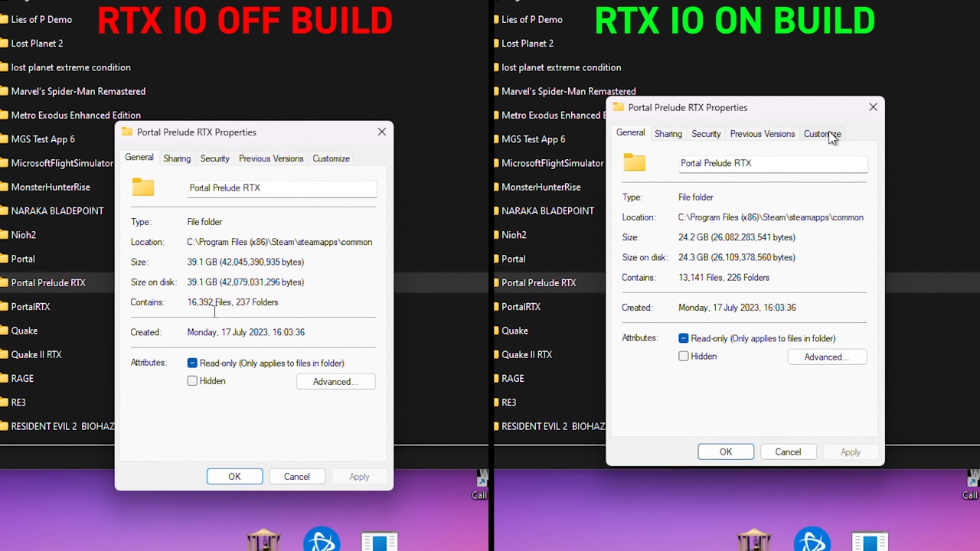The height and width of the screenshot is (551, 980).
Task: Open Security tab in RTX IO ON dialog
Action: point(706,134)
